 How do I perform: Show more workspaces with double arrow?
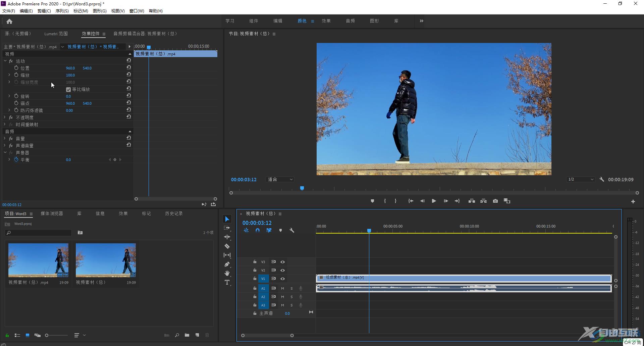point(422,21)
